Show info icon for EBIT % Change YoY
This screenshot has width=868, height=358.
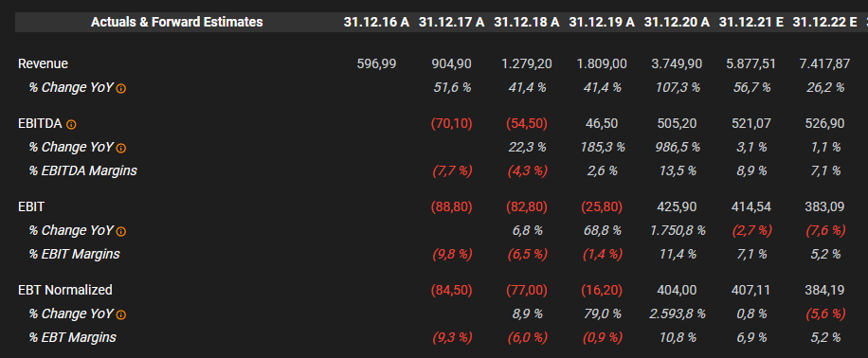coord(121,231)
